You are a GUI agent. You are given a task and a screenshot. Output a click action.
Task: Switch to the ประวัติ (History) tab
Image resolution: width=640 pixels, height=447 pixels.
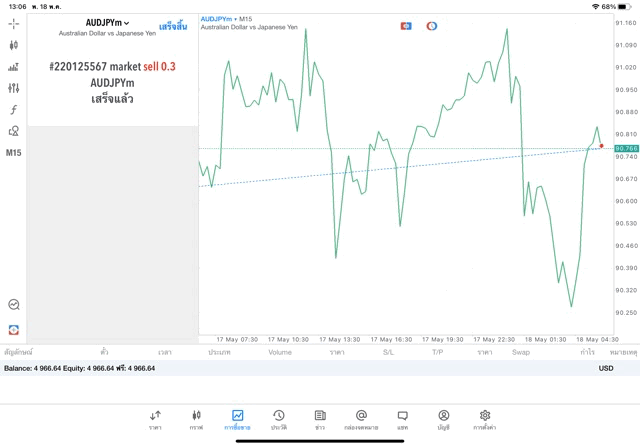pos(278,419)
